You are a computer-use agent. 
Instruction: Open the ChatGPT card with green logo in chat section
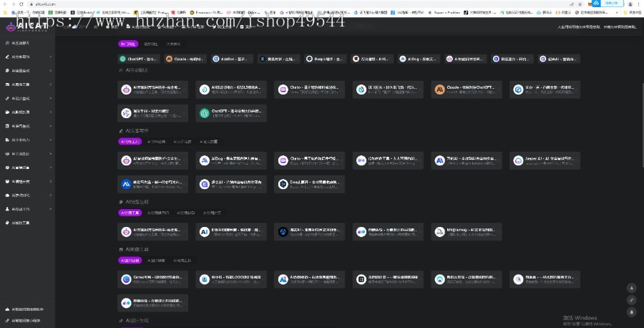click(x=231, y=113)
